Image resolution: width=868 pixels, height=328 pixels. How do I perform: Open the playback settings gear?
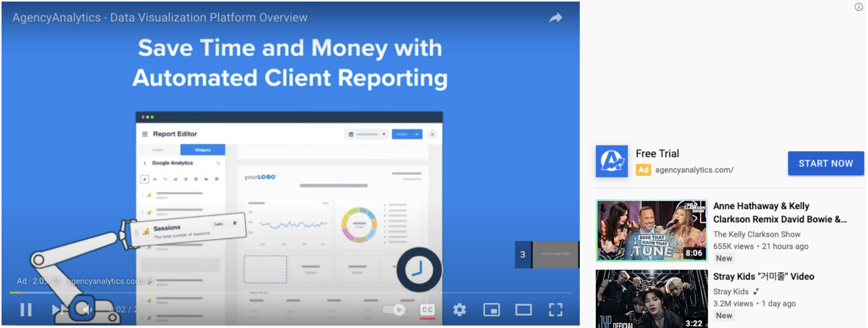460,310
